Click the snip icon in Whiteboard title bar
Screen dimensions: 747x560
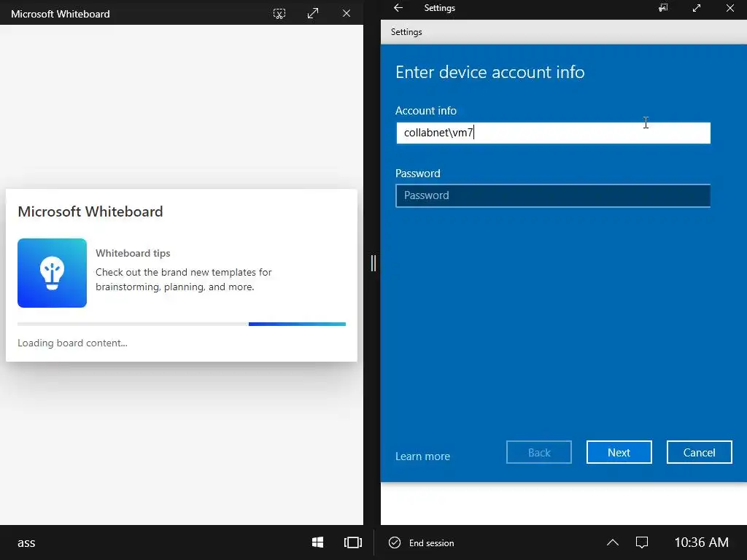279,14
